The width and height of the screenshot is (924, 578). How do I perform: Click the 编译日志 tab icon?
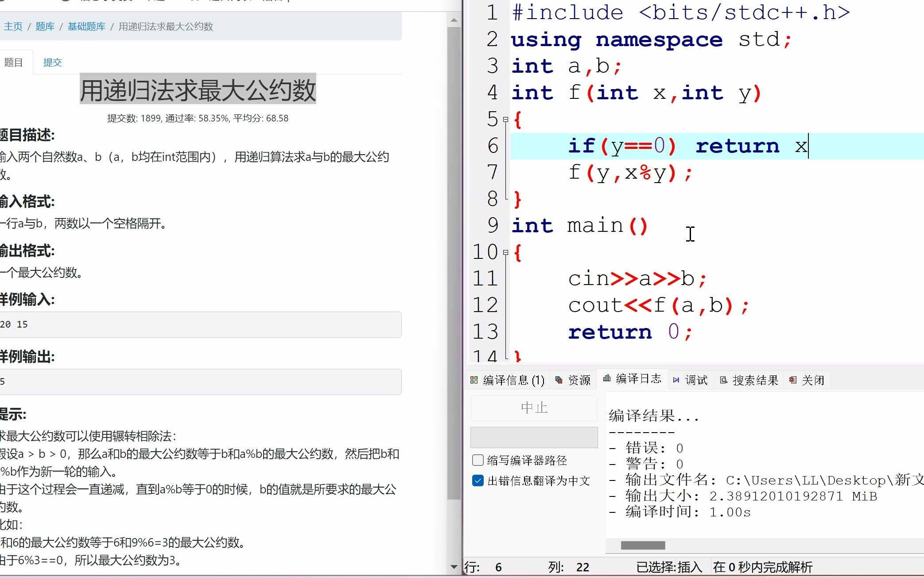(607, 379)
